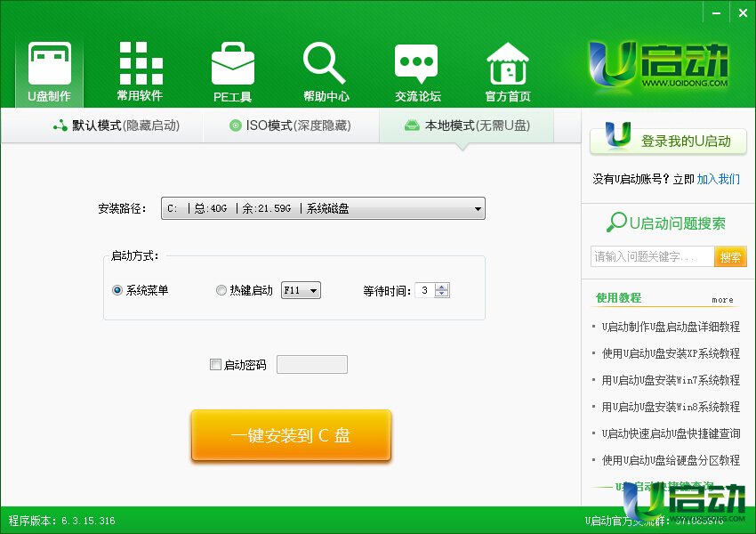Viewport: 756px width, 534px height.
Task: Open U启动快速启动U盘快捷键查询 link
Action: 671,433
